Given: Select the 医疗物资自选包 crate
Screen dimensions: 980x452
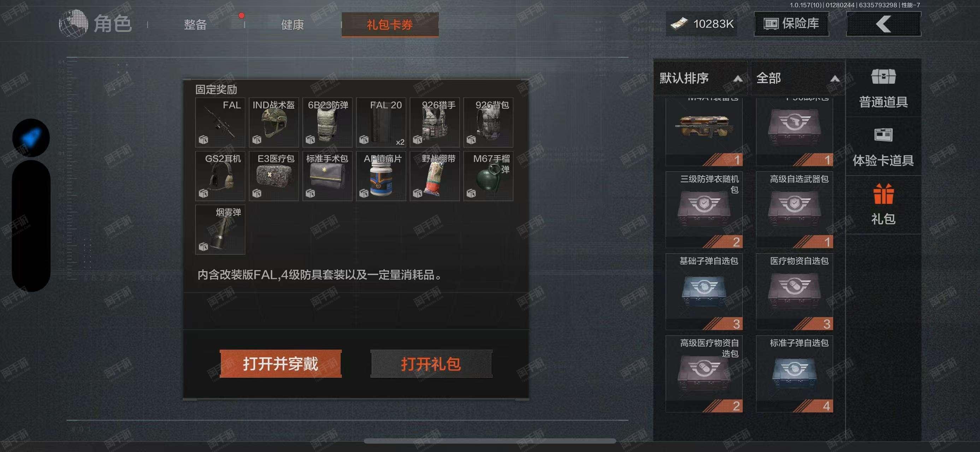Looking at the screenshot, I should (x=794, y=292).
